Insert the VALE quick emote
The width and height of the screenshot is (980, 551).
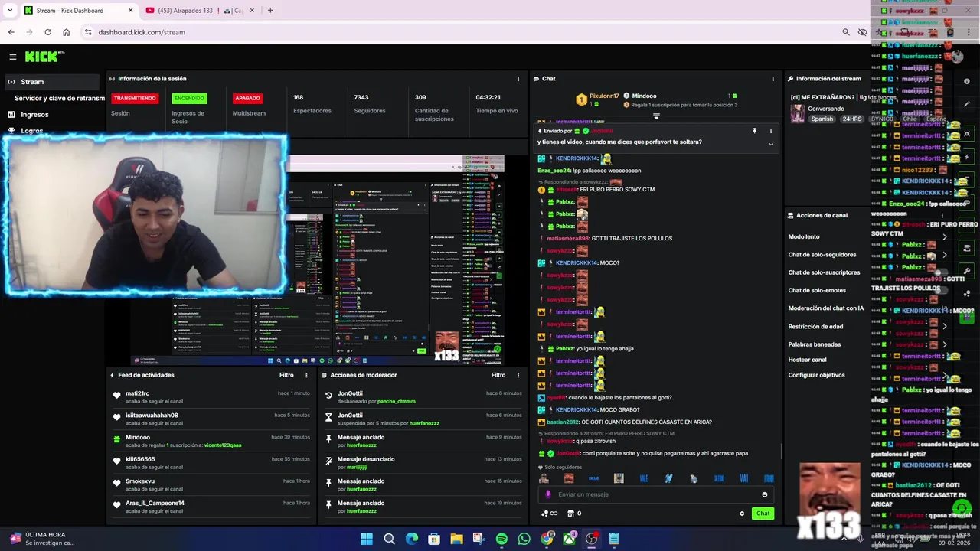644,478
